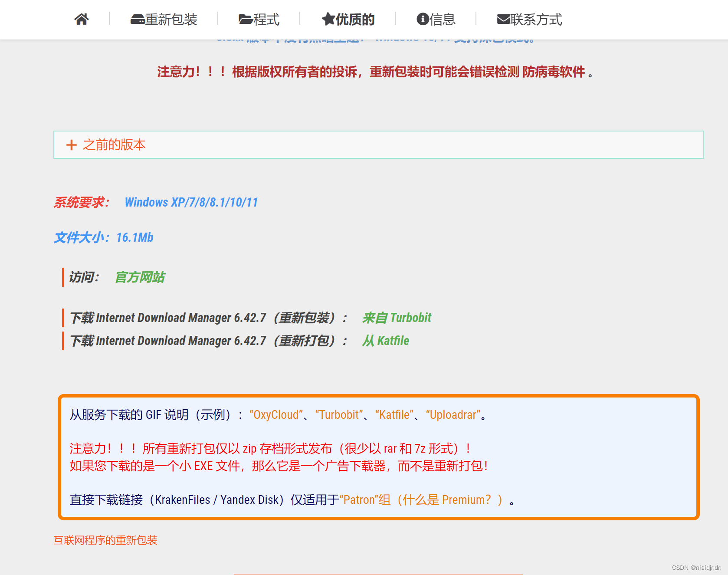Download via 从 Katfile link
This screenshot has width=728, height=575.
click(x=386, y=341)
